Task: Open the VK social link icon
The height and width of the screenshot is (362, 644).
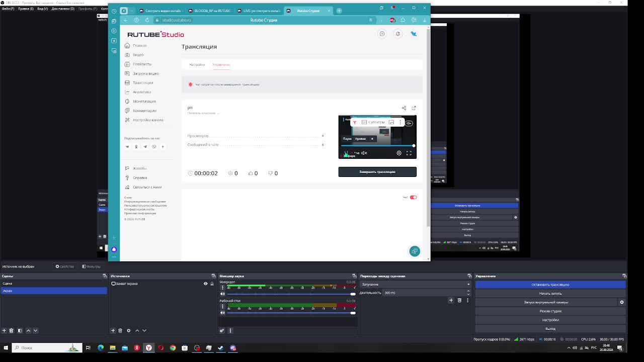Action: click(127, 147)
